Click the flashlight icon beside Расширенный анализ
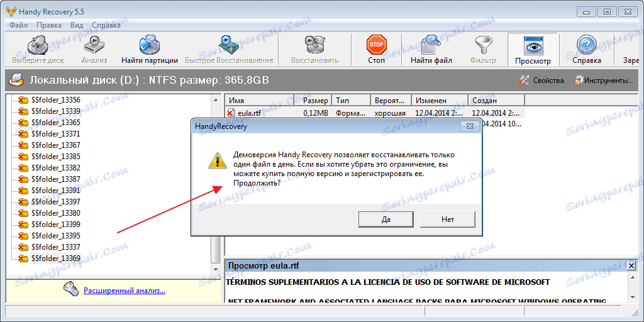 coord(70,290)
